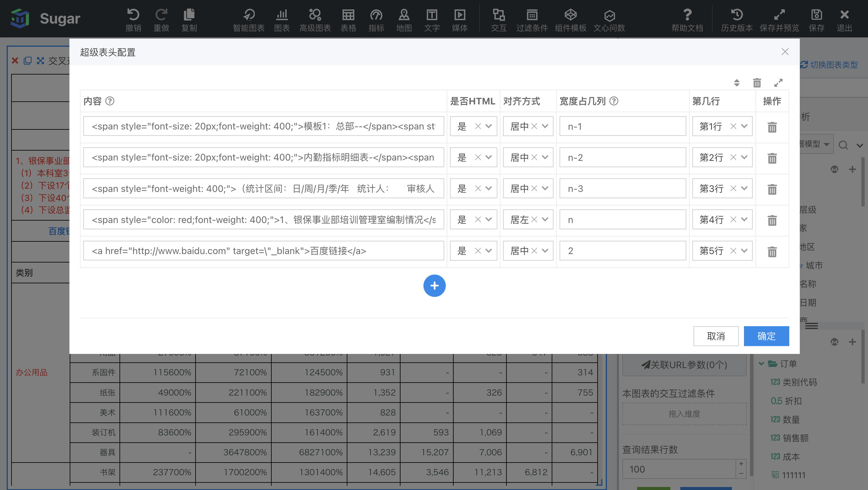Close the 超级表头配置 dialog
868x490 pixels.
(785, 52)
